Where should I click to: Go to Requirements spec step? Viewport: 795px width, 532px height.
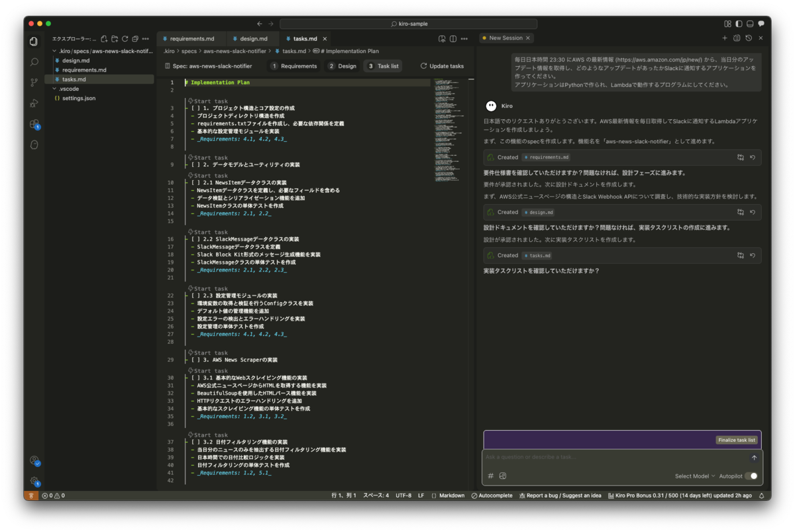click(294, 66)
